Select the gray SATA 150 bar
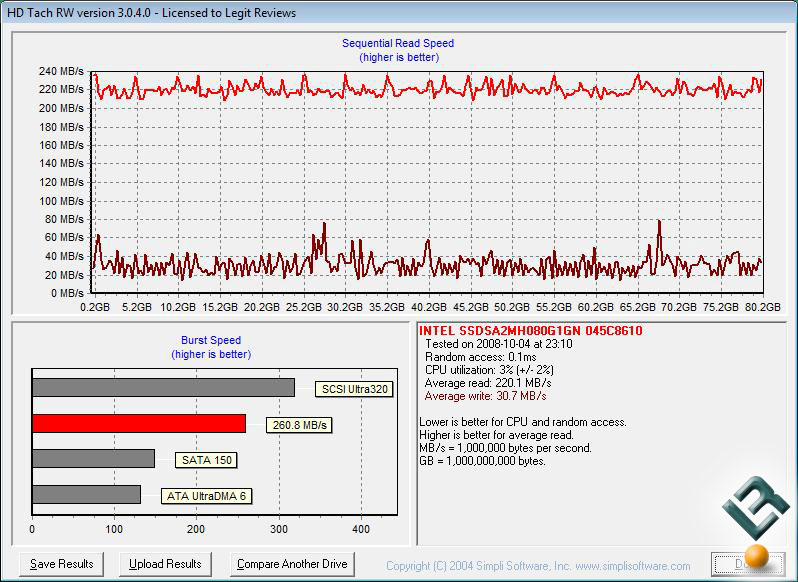The width and height of the screenshot is (798, 582). point(93,458)
